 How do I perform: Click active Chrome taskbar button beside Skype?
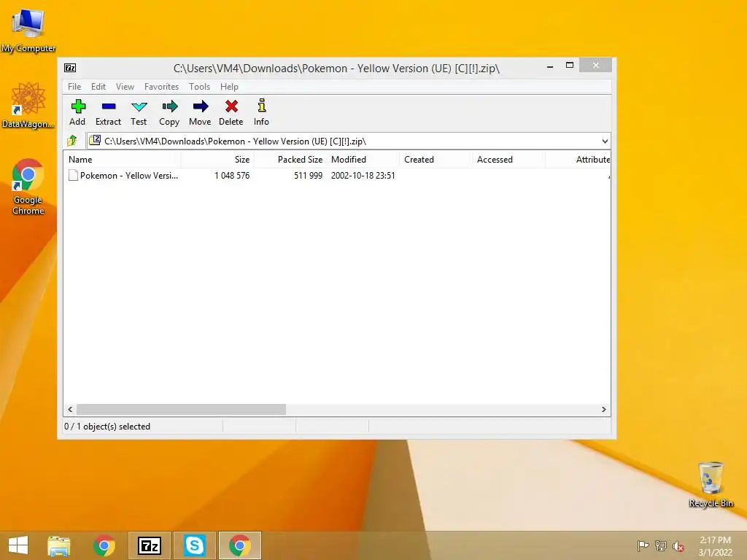(239, 545)
